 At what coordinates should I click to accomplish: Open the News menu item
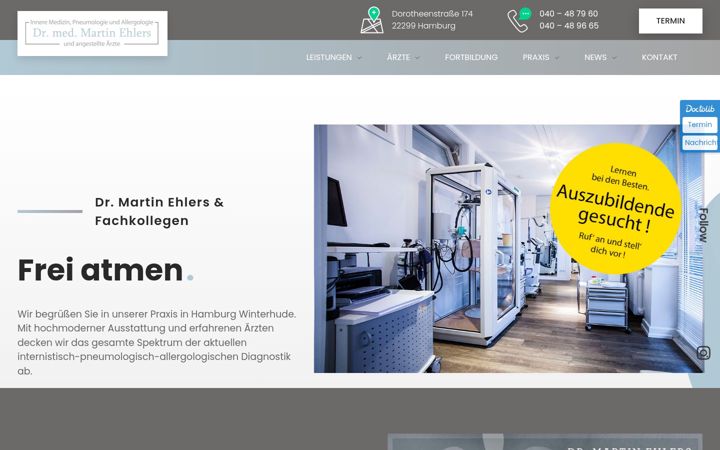tap(596, 57)
